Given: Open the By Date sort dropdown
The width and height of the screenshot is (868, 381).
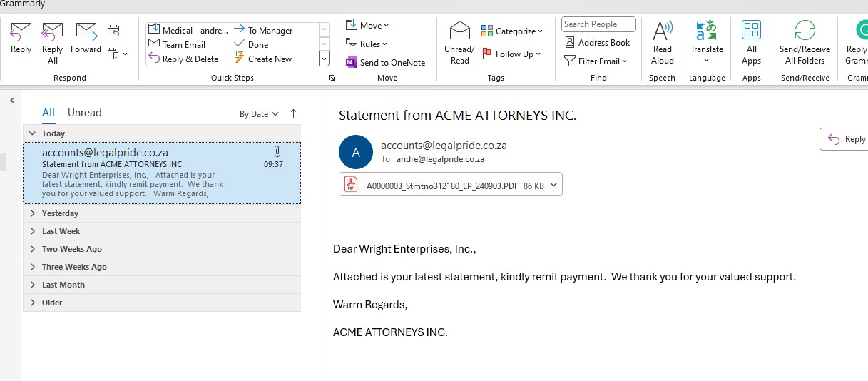Looking at the screenshot, I should [259, 114].
